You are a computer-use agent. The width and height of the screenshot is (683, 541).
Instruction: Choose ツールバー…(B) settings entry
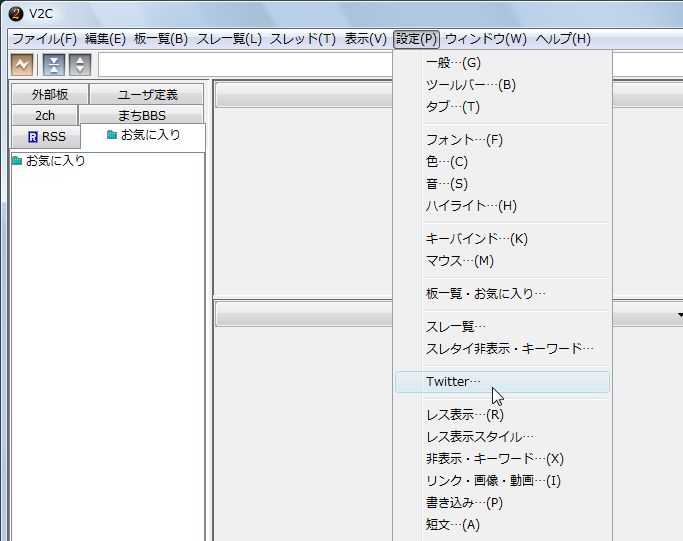click(502, 85)
